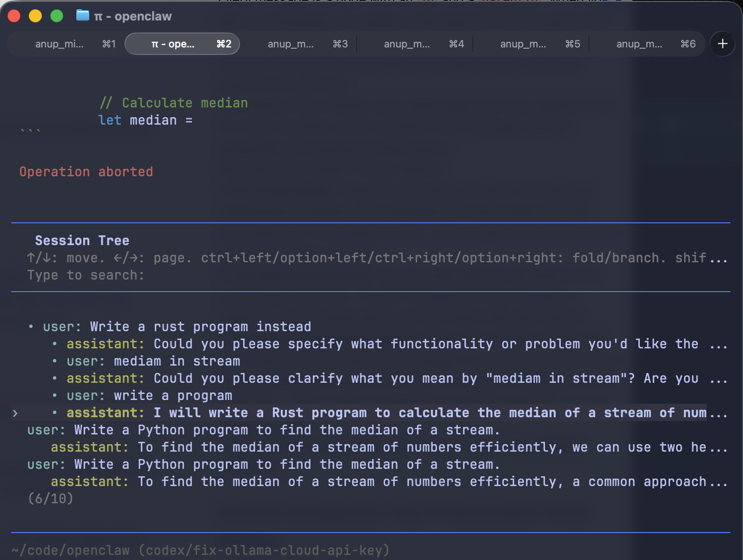Switch to the tab labeled ⌘6
Image resolution: width=743 pixels, height=560 pixels.
(647, 44)
